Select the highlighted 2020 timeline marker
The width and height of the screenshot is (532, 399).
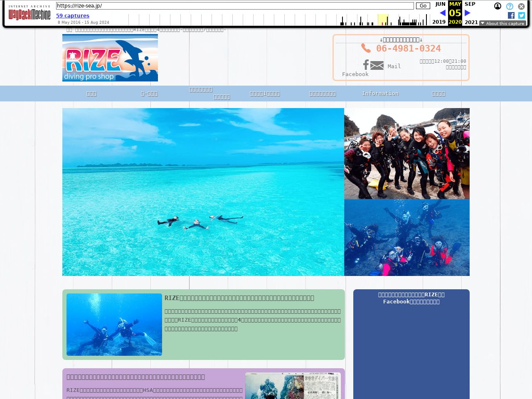[x=383, y=20]
